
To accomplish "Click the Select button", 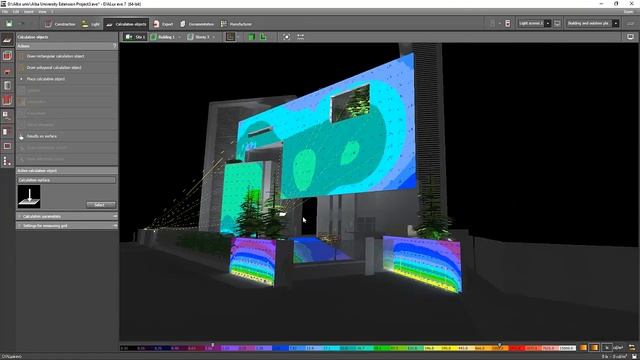I will click(100, 205).
